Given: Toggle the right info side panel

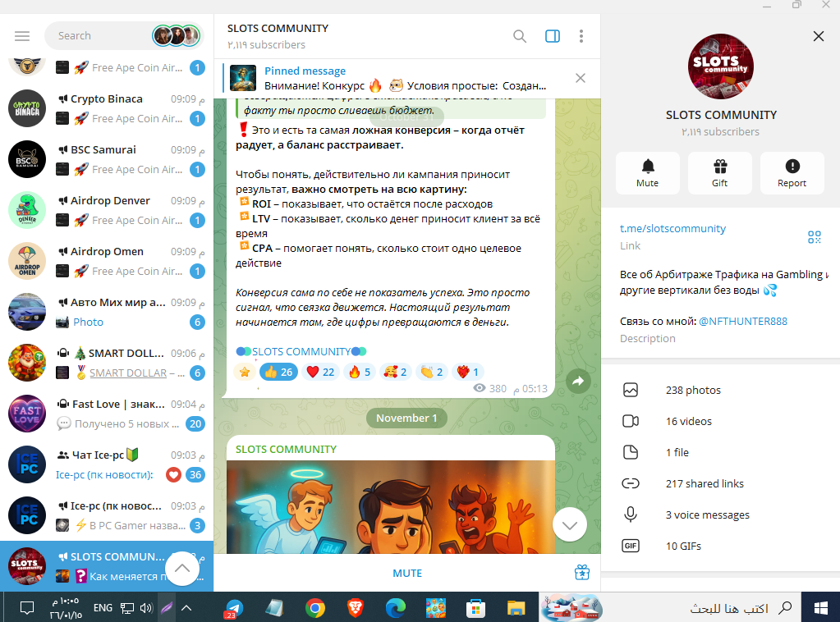Looking at the screenshot, I should [x=553, y=36].
